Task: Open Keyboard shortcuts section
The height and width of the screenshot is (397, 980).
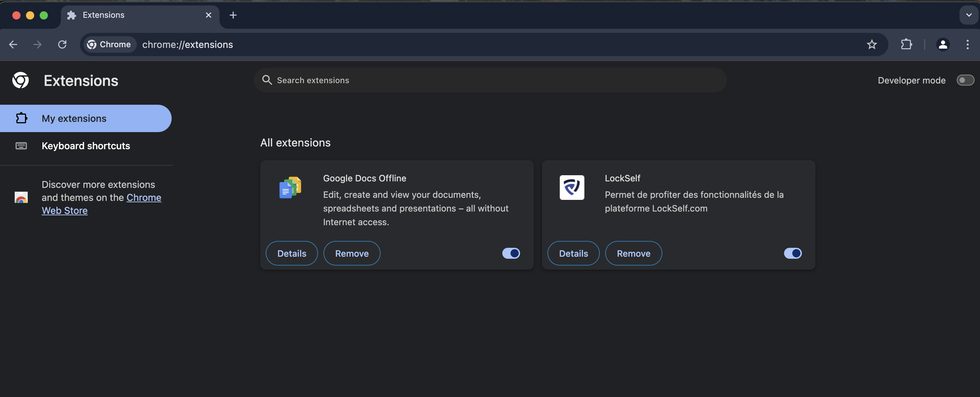Action: (x=85, y=146)
